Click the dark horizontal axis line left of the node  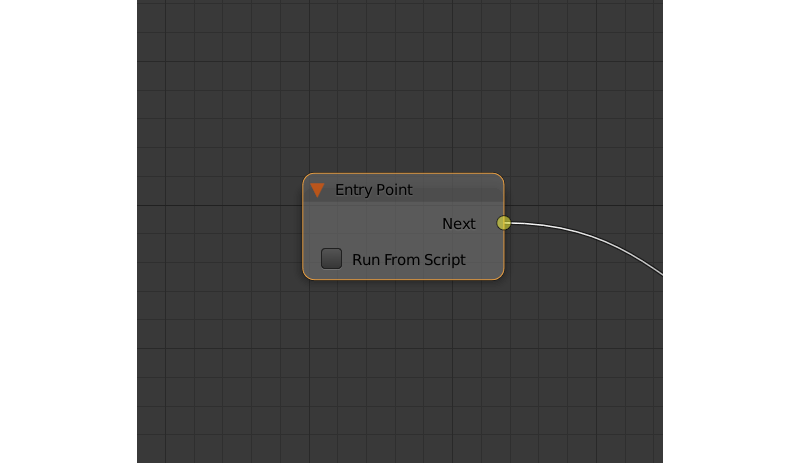[x=220, y=205]
